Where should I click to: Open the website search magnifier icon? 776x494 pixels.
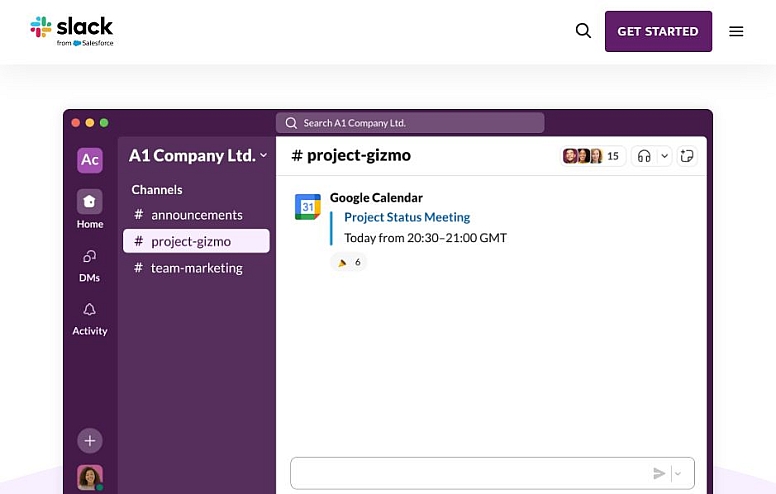coord(583,31)
